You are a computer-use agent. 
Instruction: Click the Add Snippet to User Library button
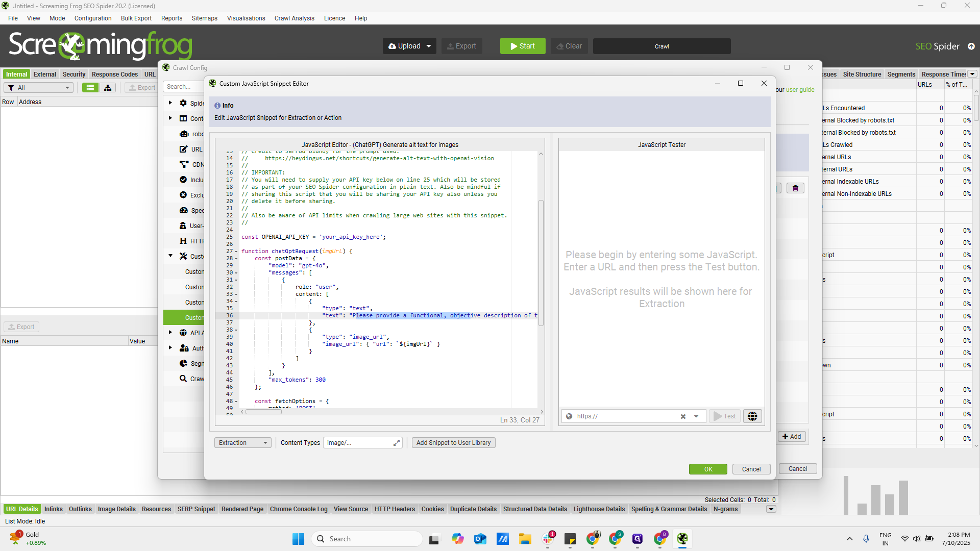453,442
